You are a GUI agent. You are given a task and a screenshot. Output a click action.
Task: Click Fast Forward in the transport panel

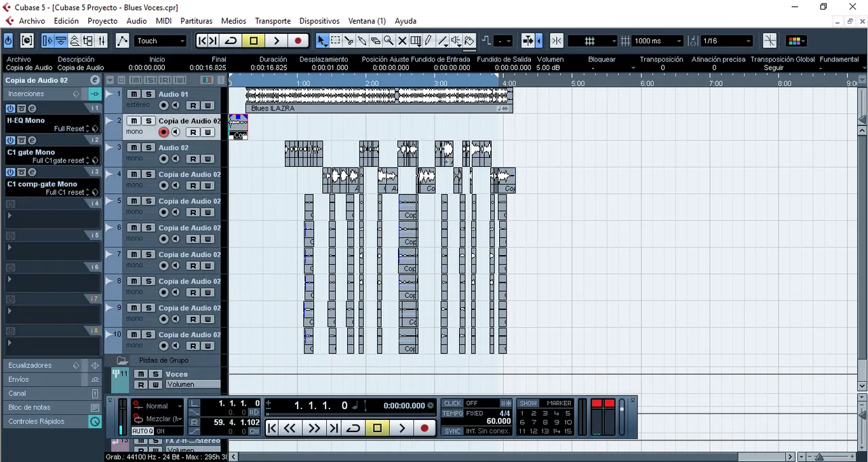pyautogui.click(x=314, y=428)
